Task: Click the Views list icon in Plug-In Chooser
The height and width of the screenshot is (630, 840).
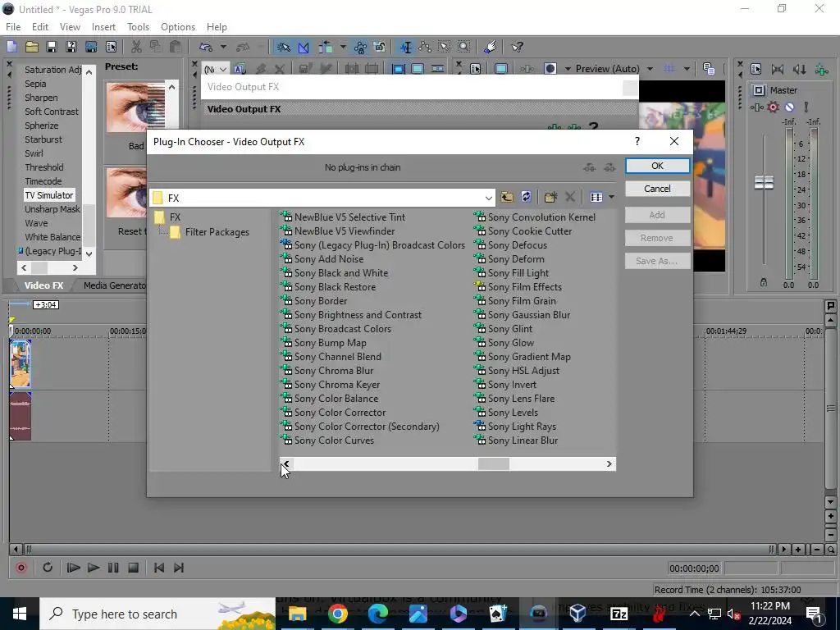Action: tap(596, 197)
